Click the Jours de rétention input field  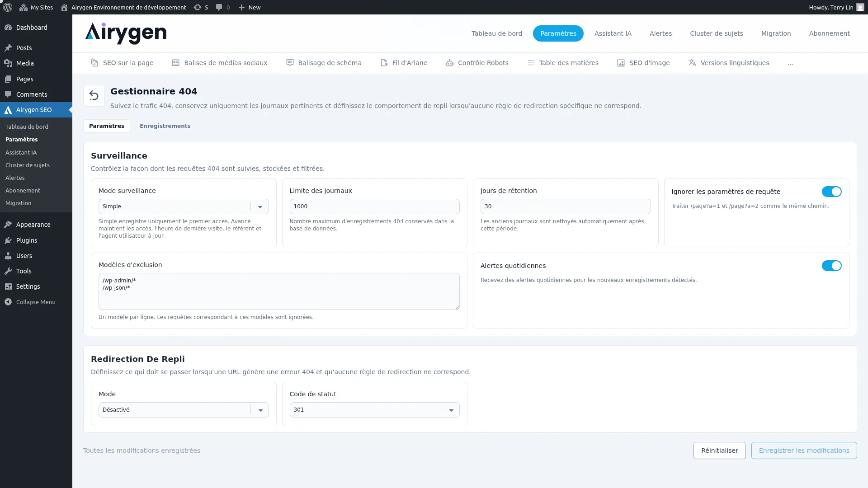coord(565,206)
